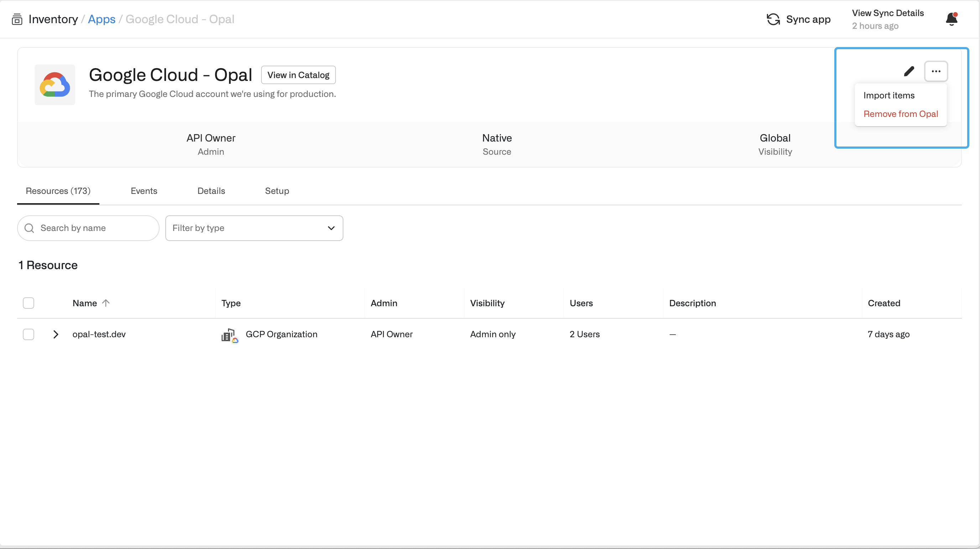This screenshot has height=549, width=980.
Task: Open the Filter by type dropdown
Action: tap(254, 228)
